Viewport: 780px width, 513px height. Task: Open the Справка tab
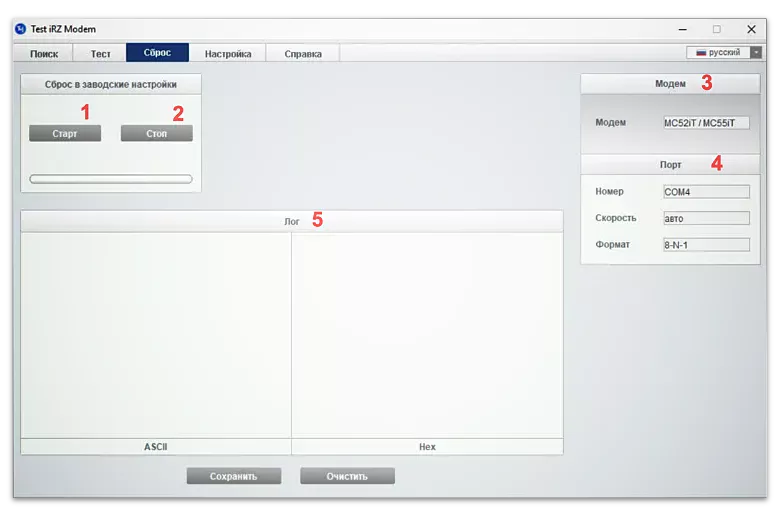click(x=302, y=54)
